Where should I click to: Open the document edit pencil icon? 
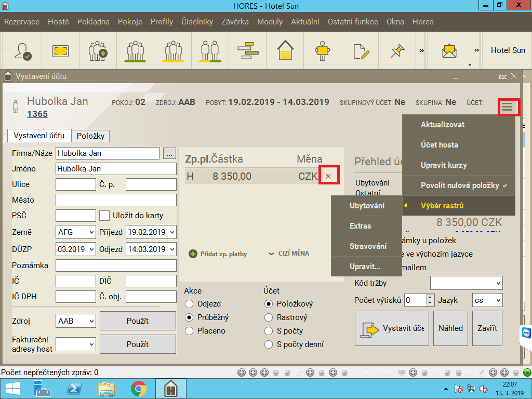361,50
